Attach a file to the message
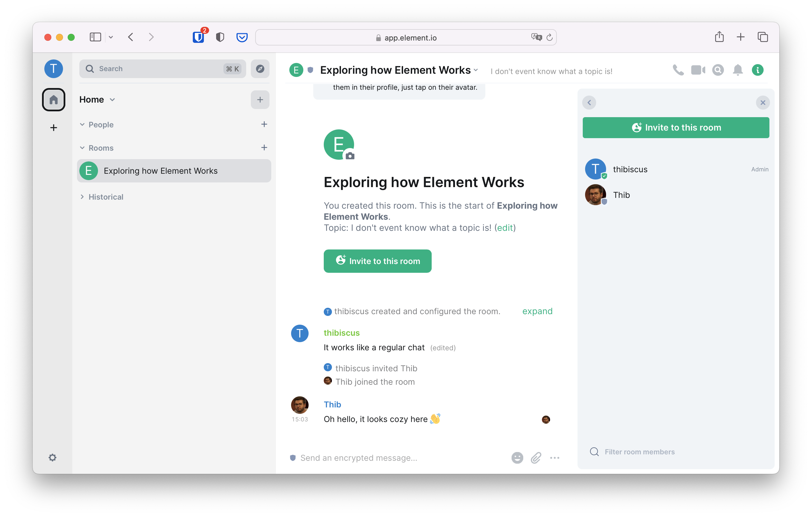 pyautogui.click(x=536, y=458)
